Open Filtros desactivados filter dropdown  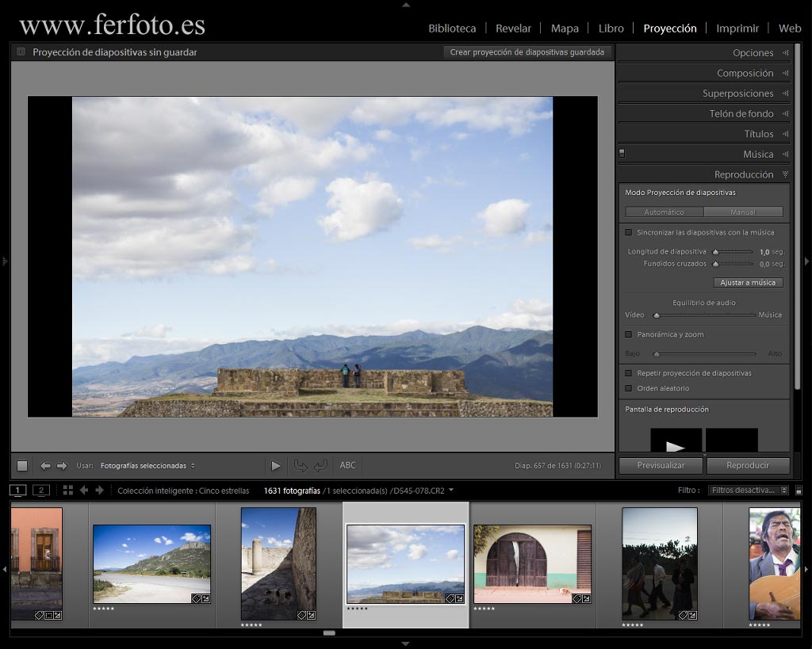tap(748, 490)
